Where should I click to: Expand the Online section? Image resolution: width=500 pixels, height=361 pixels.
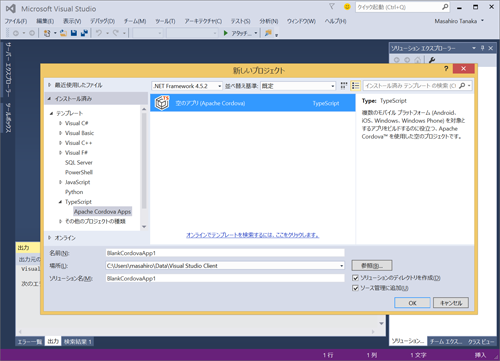49,238
